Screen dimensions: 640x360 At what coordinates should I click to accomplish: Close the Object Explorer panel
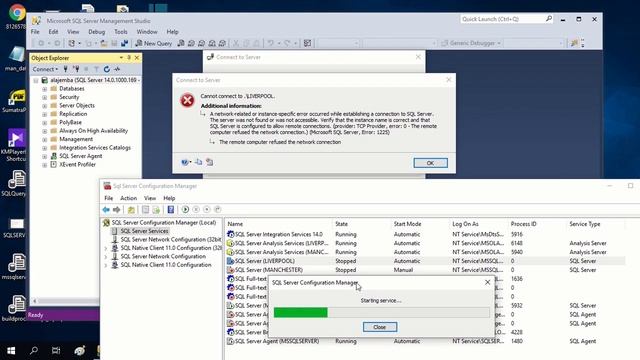pyautogui.click(x=137, y=58)
